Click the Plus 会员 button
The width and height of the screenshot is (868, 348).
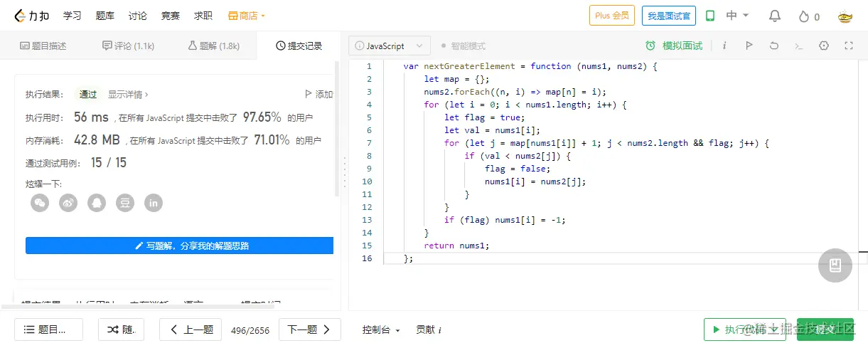[x=611, y=16]
